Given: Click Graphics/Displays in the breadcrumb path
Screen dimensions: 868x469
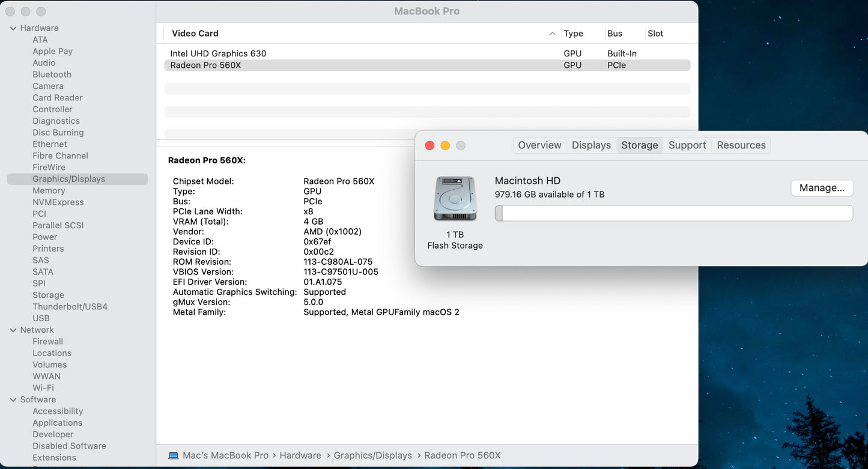Looking at the screenshot, I should click(373, 455).
